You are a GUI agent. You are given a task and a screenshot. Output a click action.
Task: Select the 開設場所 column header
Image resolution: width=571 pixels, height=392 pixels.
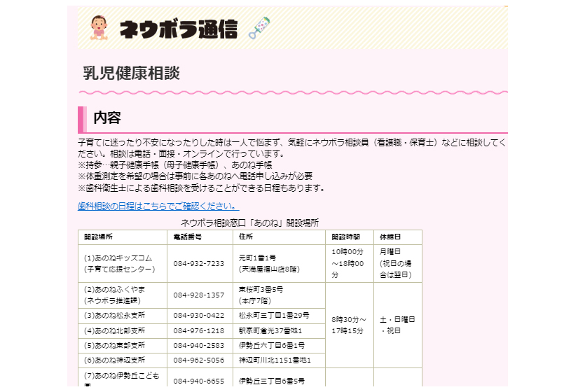(99, 237)
